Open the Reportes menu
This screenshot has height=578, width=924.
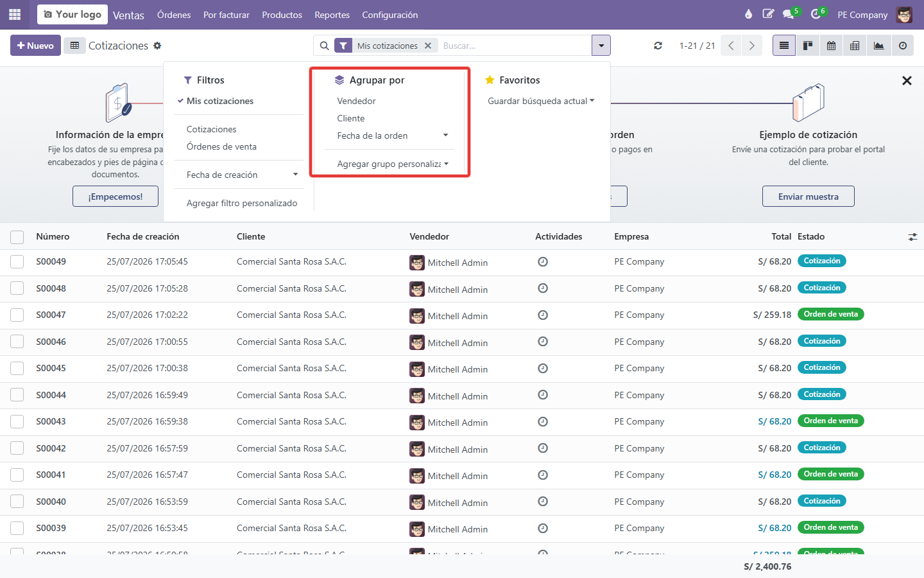tap(332, 15)
